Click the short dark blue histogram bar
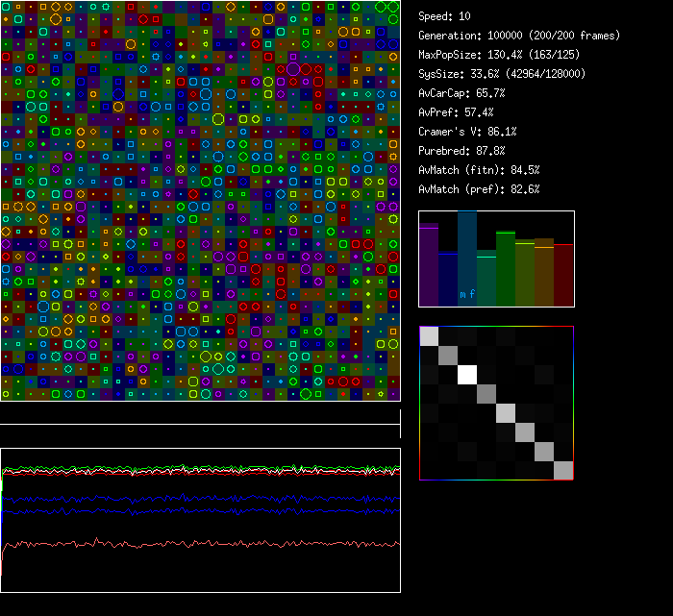Screen dimensions: 673x616 448,280
